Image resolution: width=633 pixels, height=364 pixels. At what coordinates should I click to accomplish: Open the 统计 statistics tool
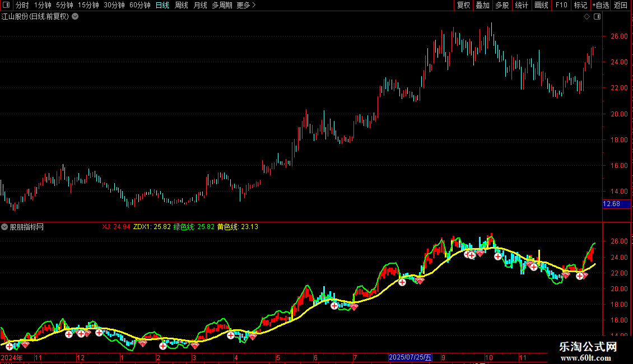522,5
